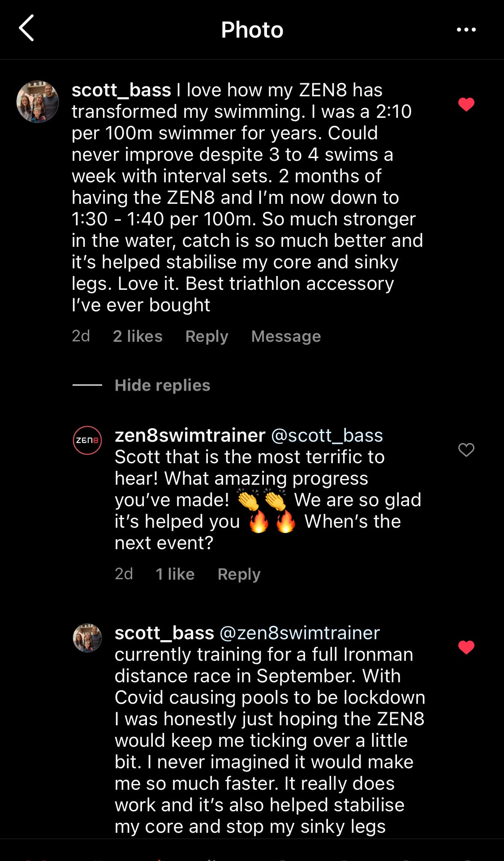Open scott_bass username on the top comment
504x861 pixels.
pyautogui.click(x=121, y=90)
